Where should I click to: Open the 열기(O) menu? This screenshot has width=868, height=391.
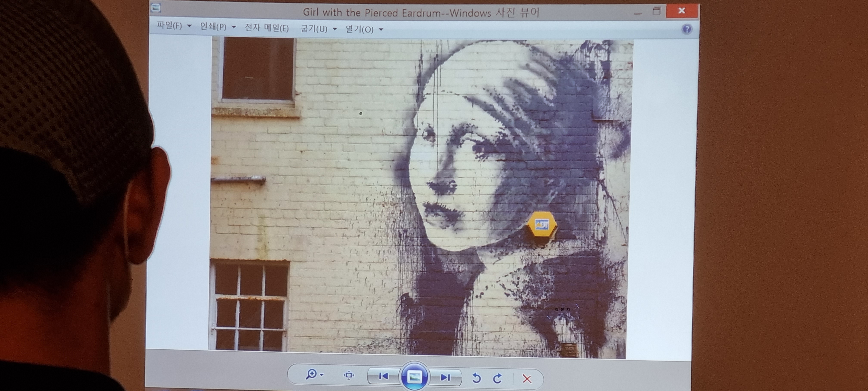pos(360,29)
